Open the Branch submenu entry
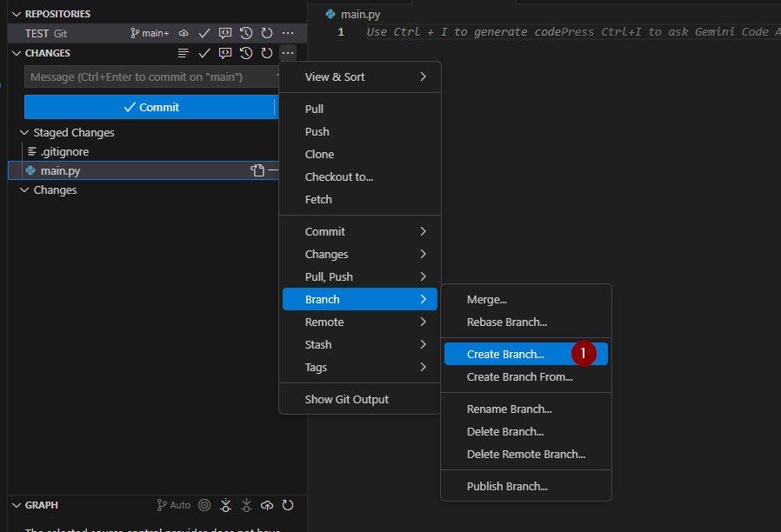This screenshot has width=781, height=532. click(x=359, y=300)
